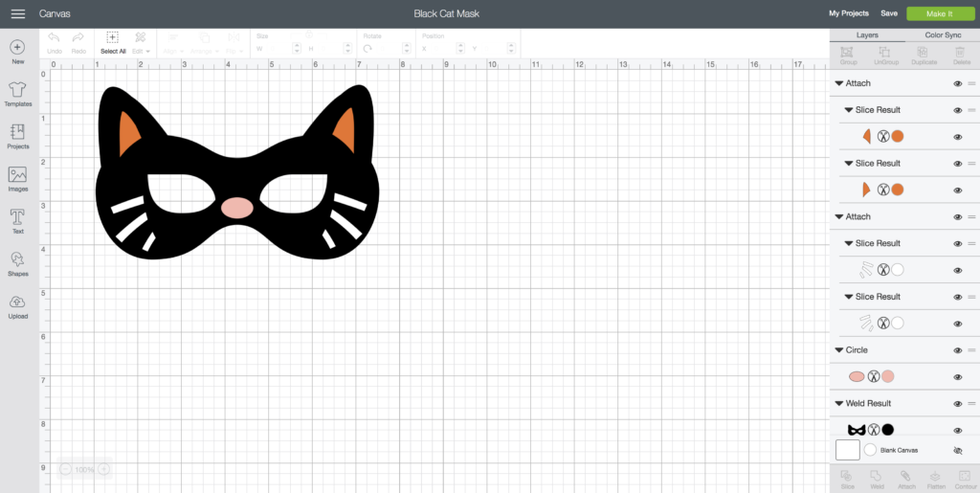This screenshot has height=493, width=980.
Task: Open the Upload panel
Action: 17,306
